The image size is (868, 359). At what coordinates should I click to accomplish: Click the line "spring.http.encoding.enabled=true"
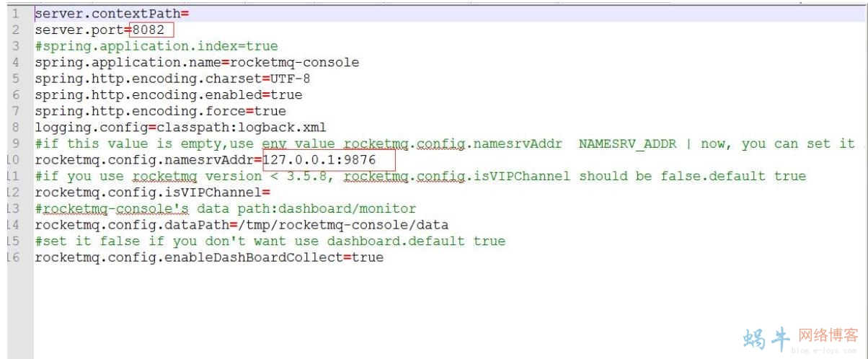click(x=168, y=94)
